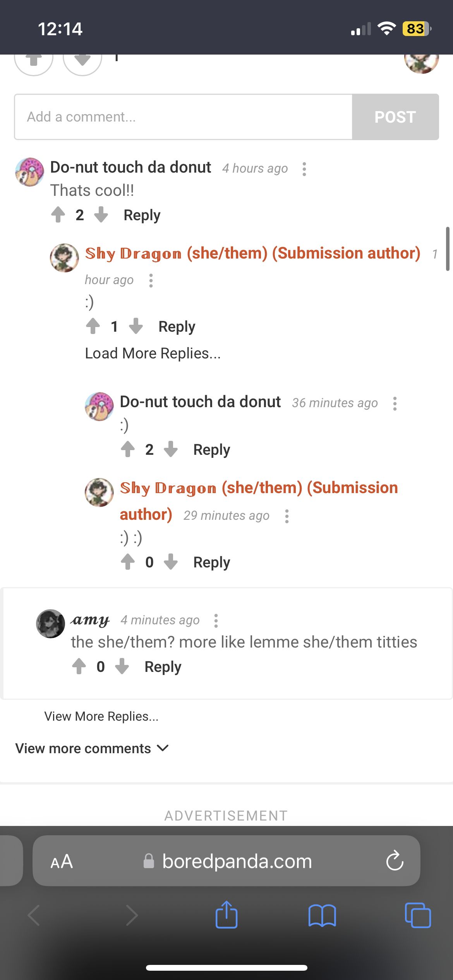
Task: Upvote the "Thats cool!!" comment
Action: click(58, 215)
